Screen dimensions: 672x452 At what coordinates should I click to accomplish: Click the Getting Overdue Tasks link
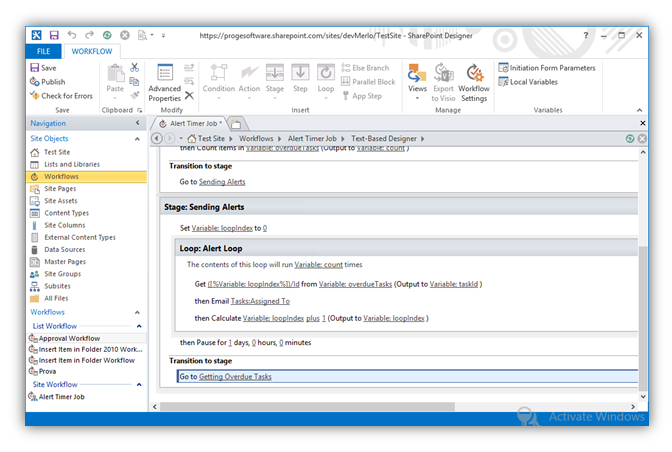click(x=235, y=377)
